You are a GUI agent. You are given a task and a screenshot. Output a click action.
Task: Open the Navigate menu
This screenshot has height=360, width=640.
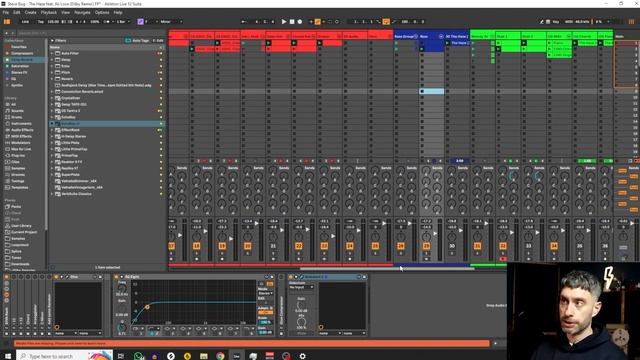82,13
